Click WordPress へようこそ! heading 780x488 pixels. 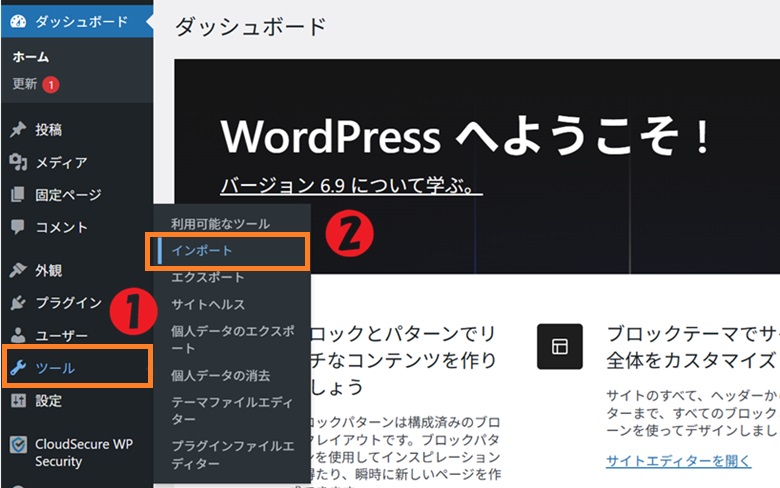coord(466,136)
